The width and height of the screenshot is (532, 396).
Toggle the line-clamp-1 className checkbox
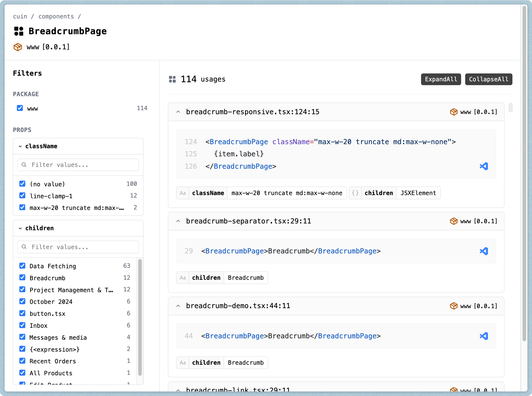click(22, 195)
